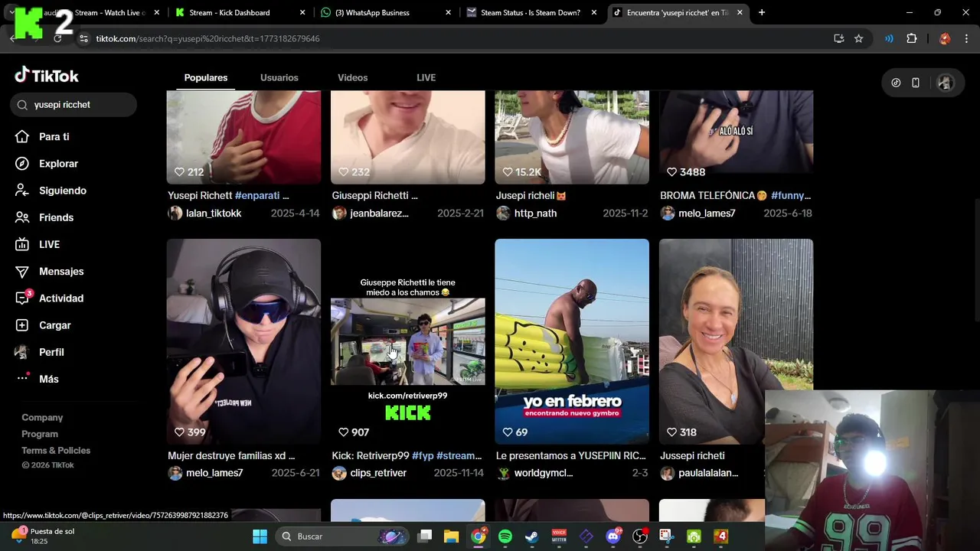Open the TikTok coins icon at top right
This screenshot has width=980, height=551.
(896, 83)
